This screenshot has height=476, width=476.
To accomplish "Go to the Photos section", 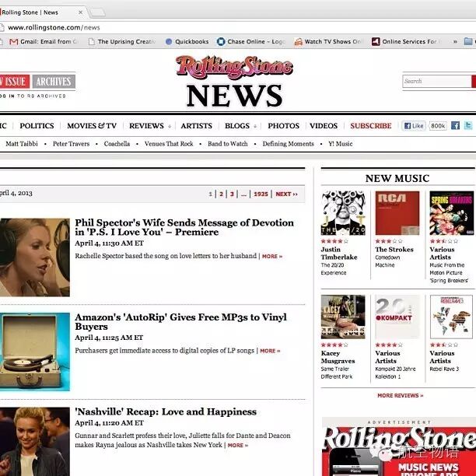I will pyautogui.click(x=284, y=126).
